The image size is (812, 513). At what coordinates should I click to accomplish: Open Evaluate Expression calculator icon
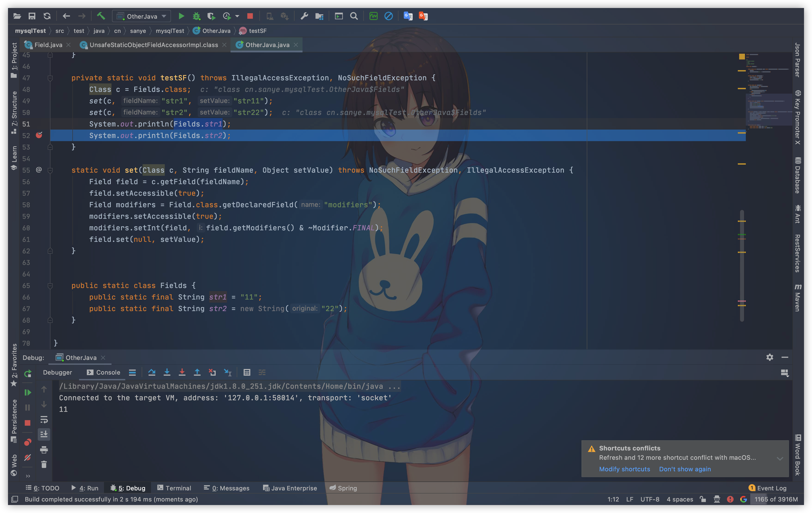point(247,372)
